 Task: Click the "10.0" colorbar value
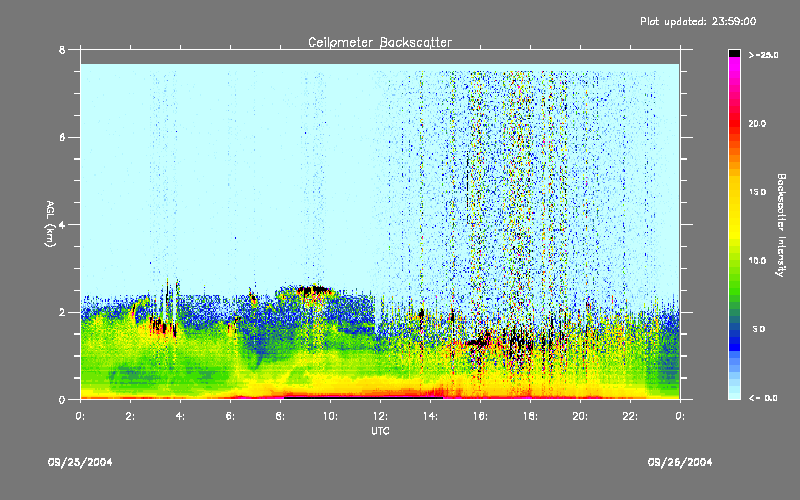pos(757,261)
